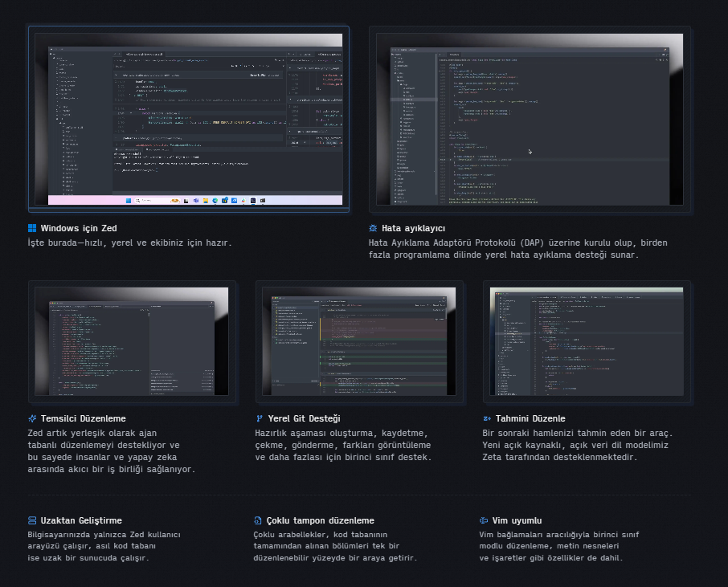Select the Temsilci Düzenleme screenshot thumbnail
Viewport: 728px width, 587px height.
click(x=132, y=341)
